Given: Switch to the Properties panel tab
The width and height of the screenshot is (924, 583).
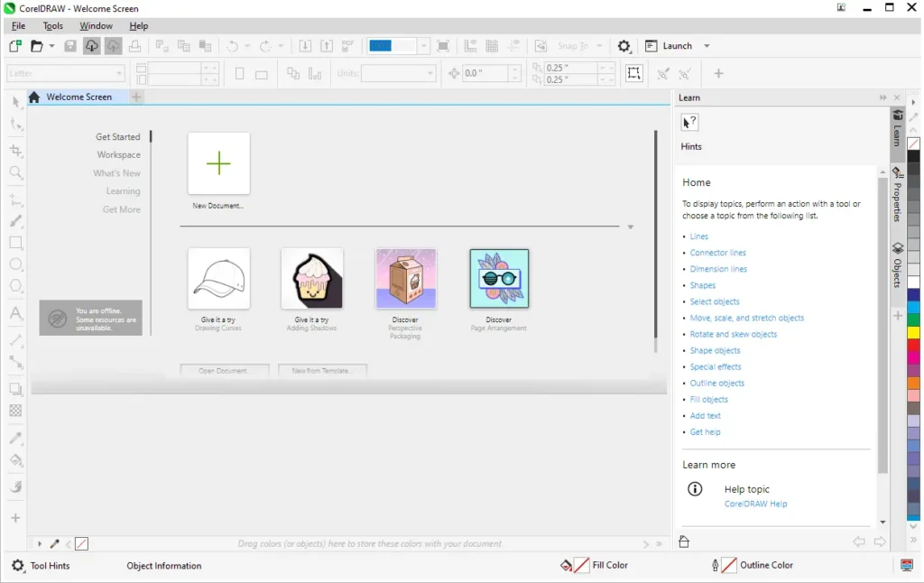Looking at the screenshot, I should 897,194.
